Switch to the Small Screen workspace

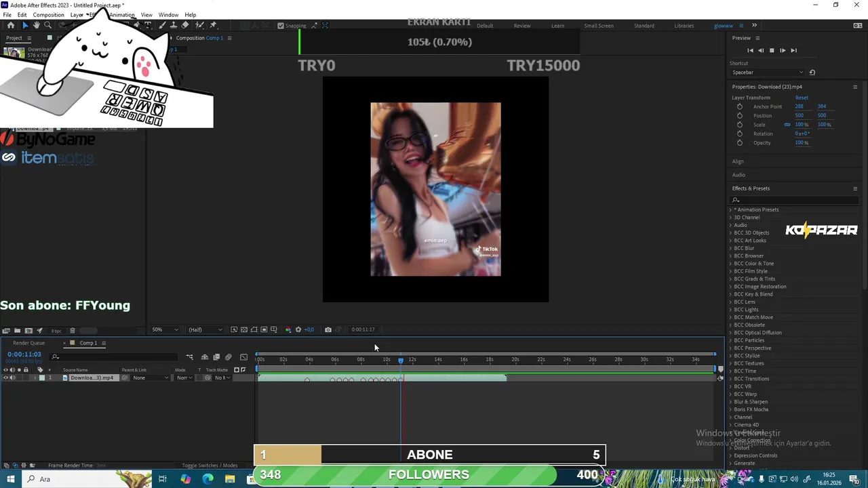[x=599, y=26]
